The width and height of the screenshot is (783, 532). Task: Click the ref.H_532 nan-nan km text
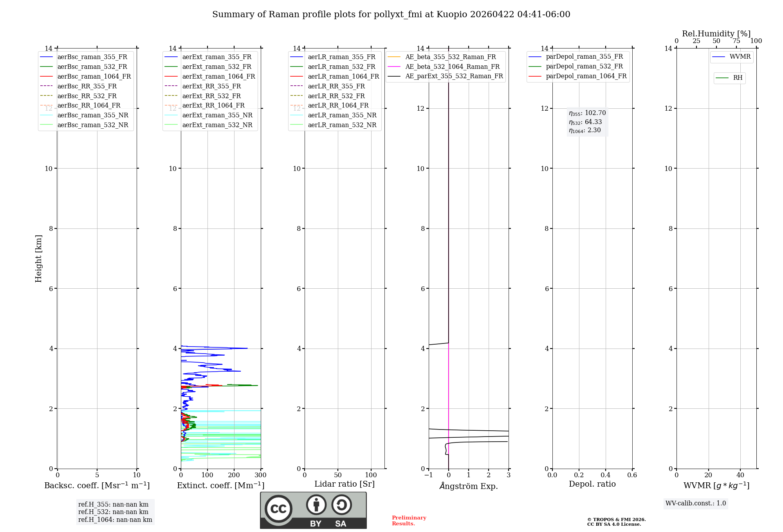113,512
